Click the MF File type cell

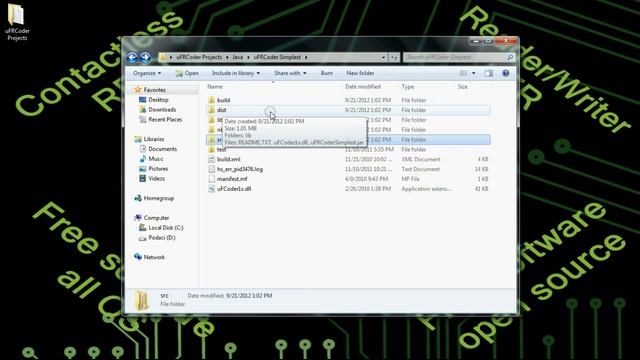tap(410, 179)
